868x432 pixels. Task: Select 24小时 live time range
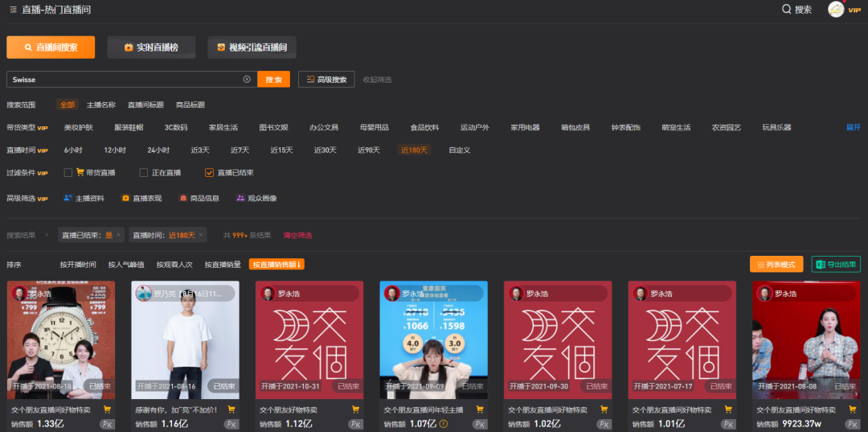pyautogui.click(x=158, y=150)
